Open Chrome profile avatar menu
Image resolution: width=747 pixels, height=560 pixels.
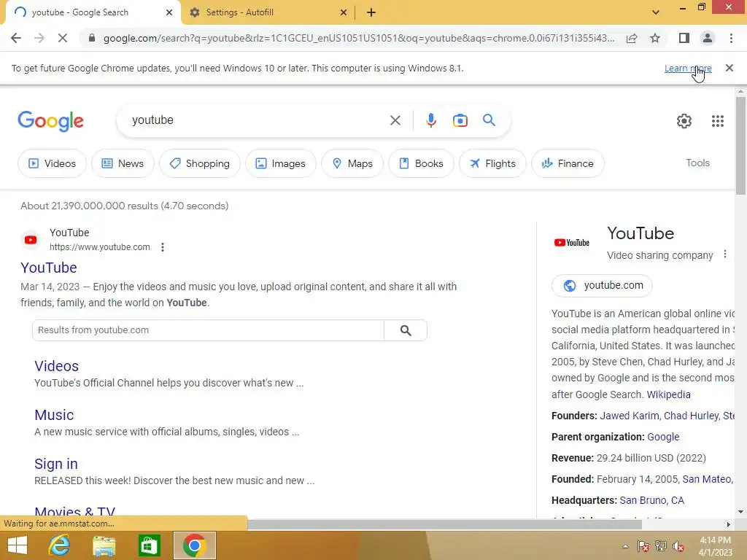pyautogui.click(x=708, y=38)
